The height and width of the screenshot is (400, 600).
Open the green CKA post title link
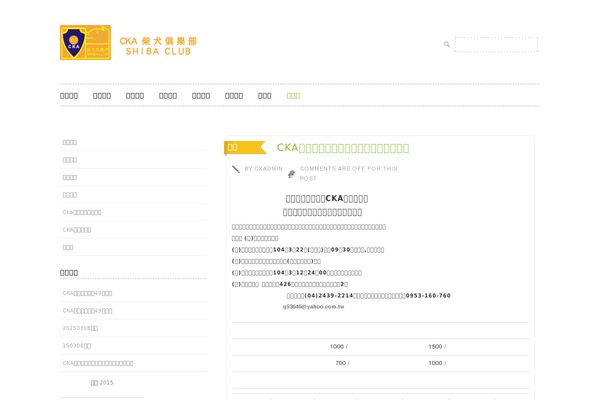point(343,148)
